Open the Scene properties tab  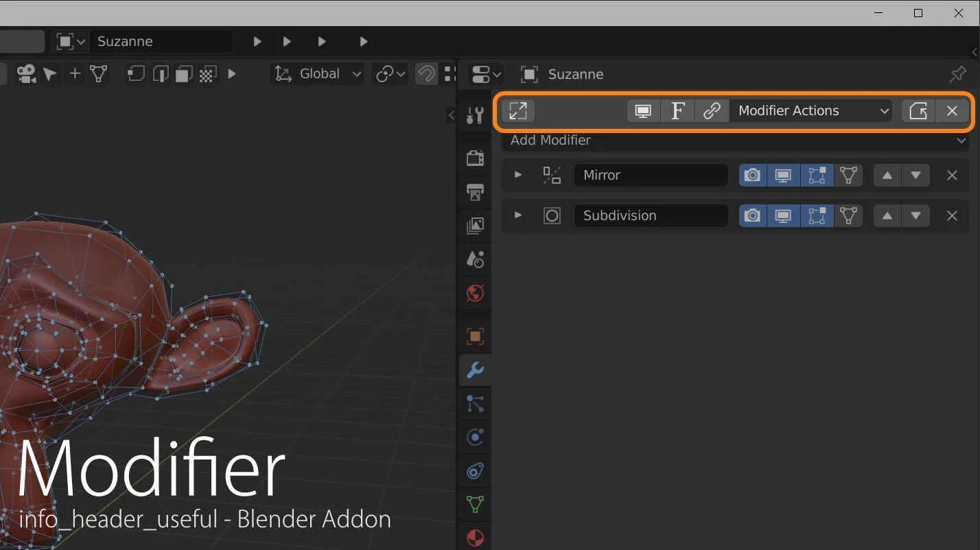[474, 259]
